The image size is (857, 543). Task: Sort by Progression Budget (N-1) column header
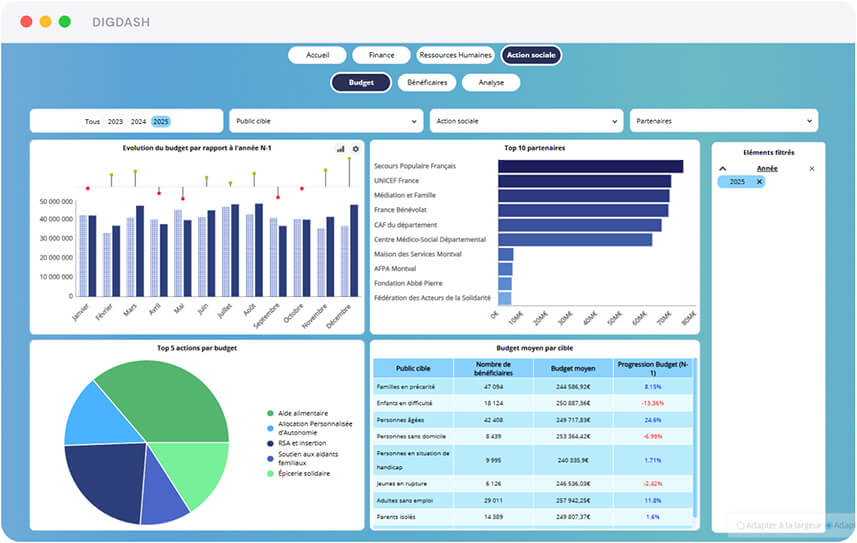(x=653, y=369)
